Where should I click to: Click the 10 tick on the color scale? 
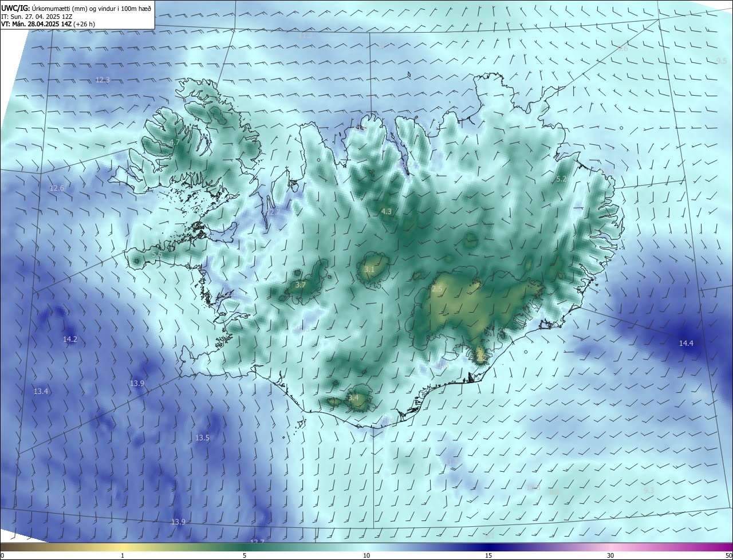click(366, 556)
